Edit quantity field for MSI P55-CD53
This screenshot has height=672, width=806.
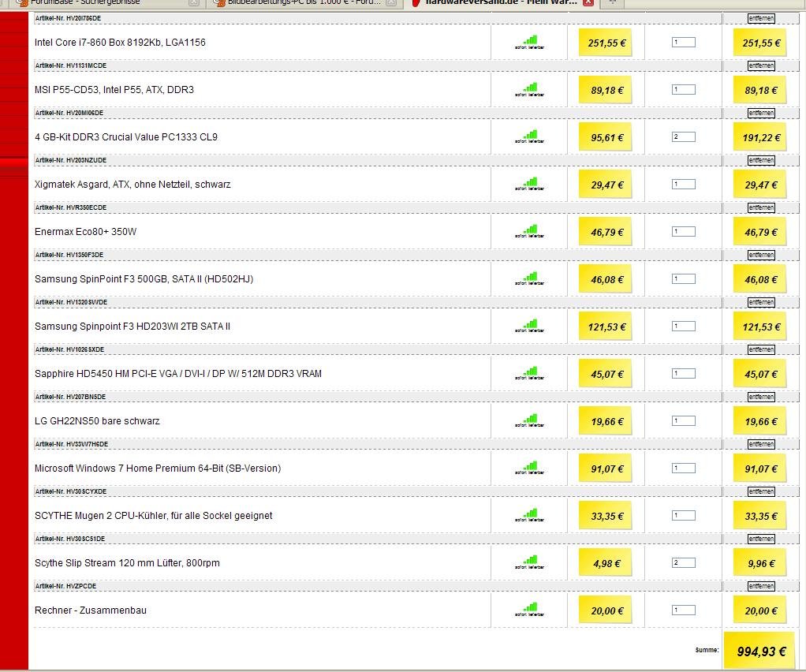point(684,89)
